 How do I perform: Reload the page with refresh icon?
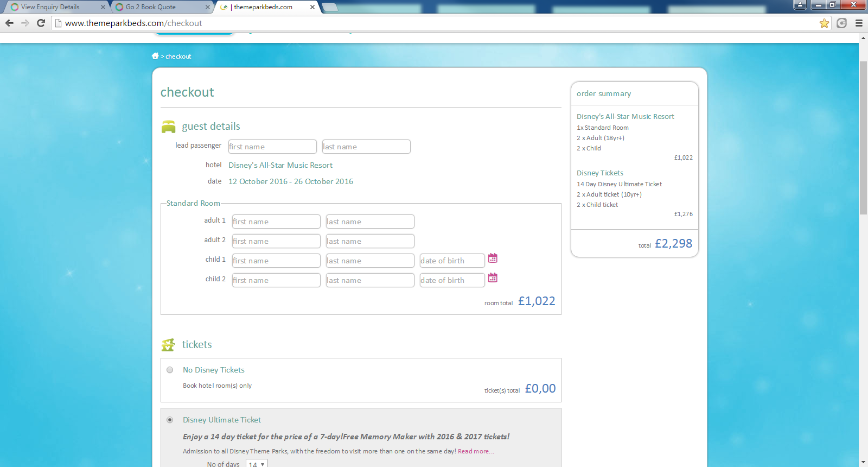(41, 23)
